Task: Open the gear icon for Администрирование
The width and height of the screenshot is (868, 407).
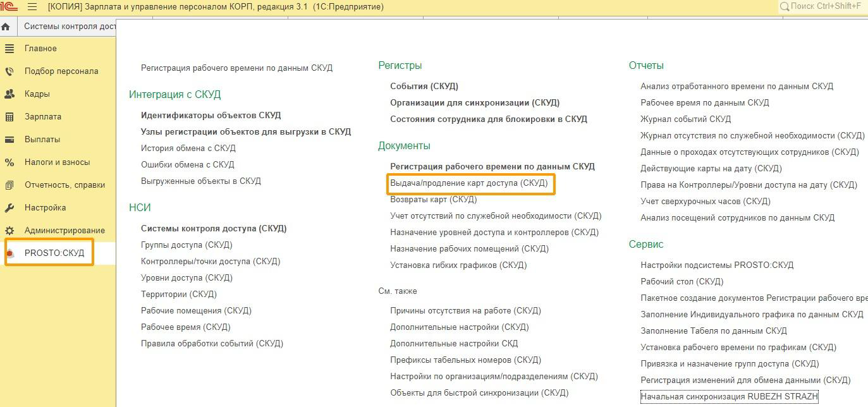Action: (x=9, y=231)
